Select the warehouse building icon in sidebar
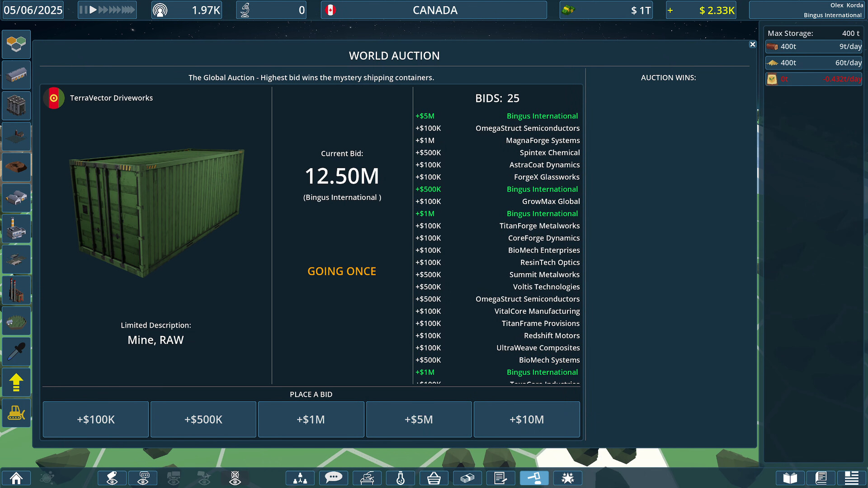Screen dimensions: 868x488 [16, 75]
